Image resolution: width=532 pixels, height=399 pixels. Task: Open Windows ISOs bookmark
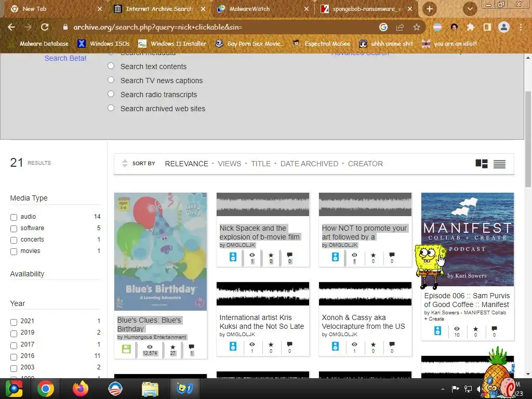(x=103, y=44)
